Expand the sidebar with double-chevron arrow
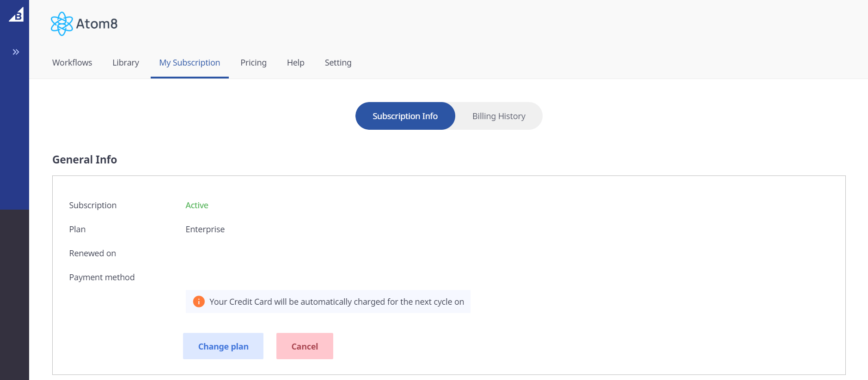This screenshot has width=868, height=380. 16,52
